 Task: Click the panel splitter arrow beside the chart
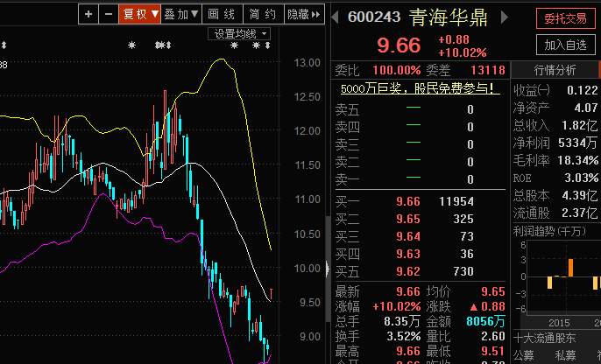[x=328, y=269]
